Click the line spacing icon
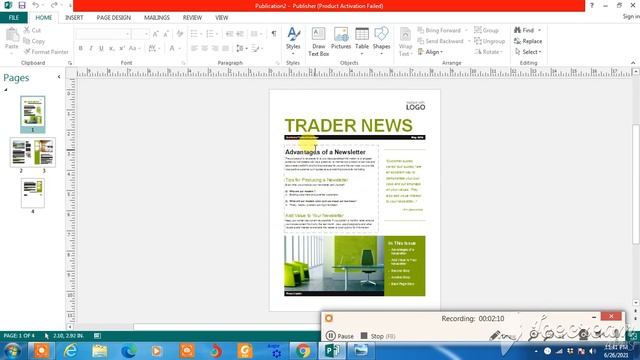640x360 pixels. [x=240, y=49]
